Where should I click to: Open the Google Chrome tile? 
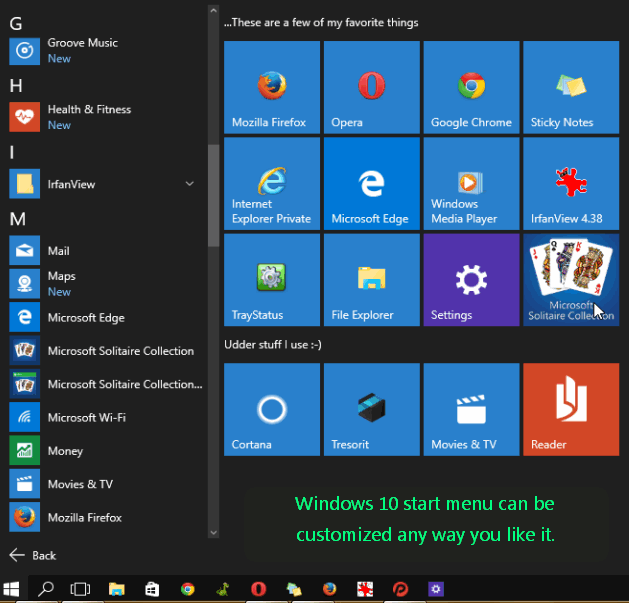[x=471, y=87]
